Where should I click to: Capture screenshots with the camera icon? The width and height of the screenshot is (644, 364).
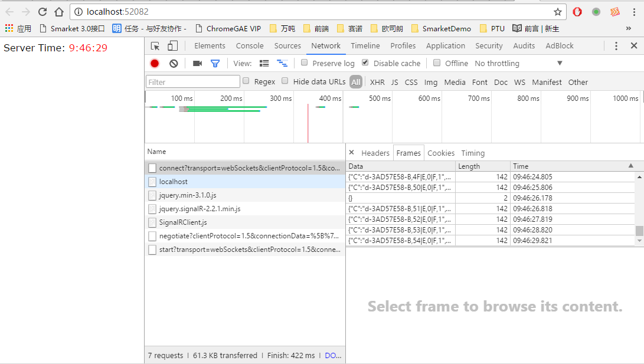198,64
